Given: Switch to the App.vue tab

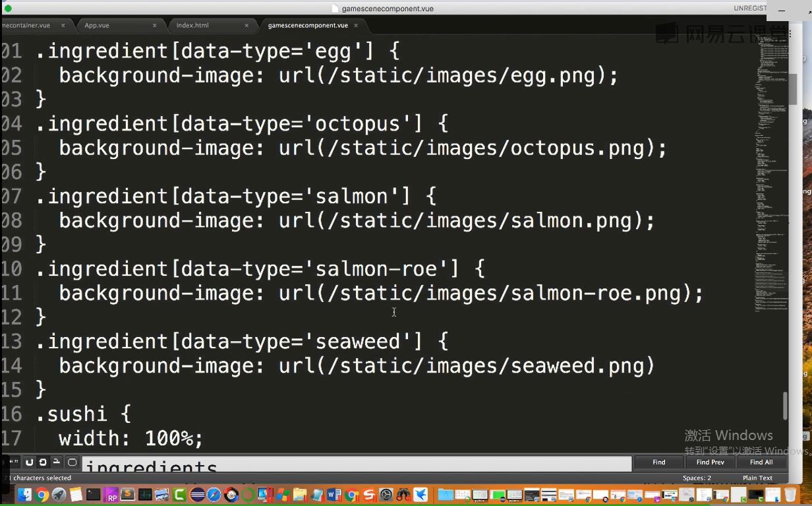Looking at the screenshot, I should pyautogui.click(x=97, y=25).
